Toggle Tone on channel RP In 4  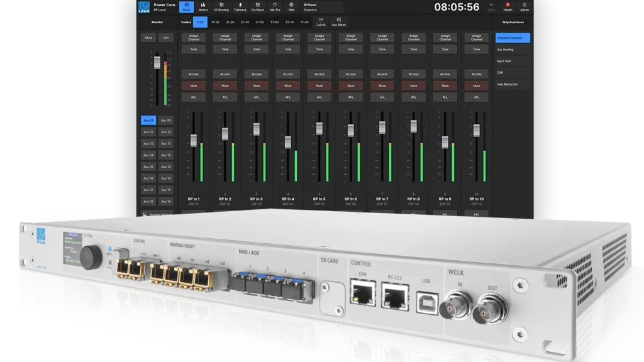288,49
